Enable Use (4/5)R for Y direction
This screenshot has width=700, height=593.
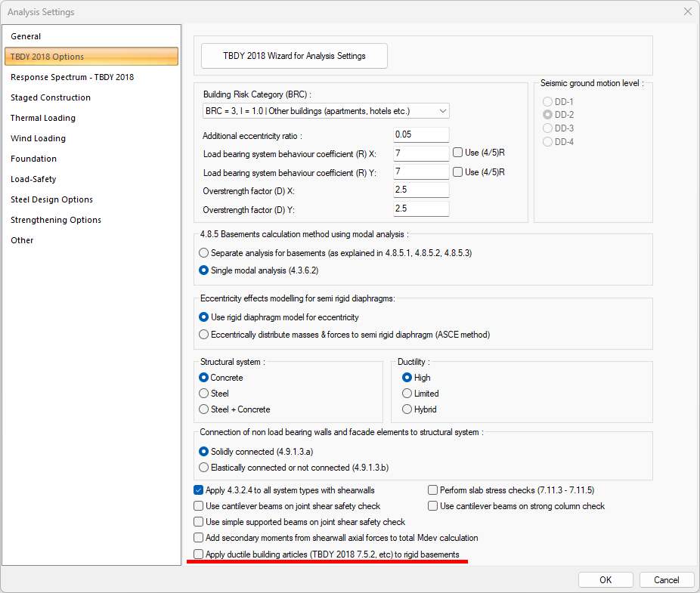coord(458,172)
